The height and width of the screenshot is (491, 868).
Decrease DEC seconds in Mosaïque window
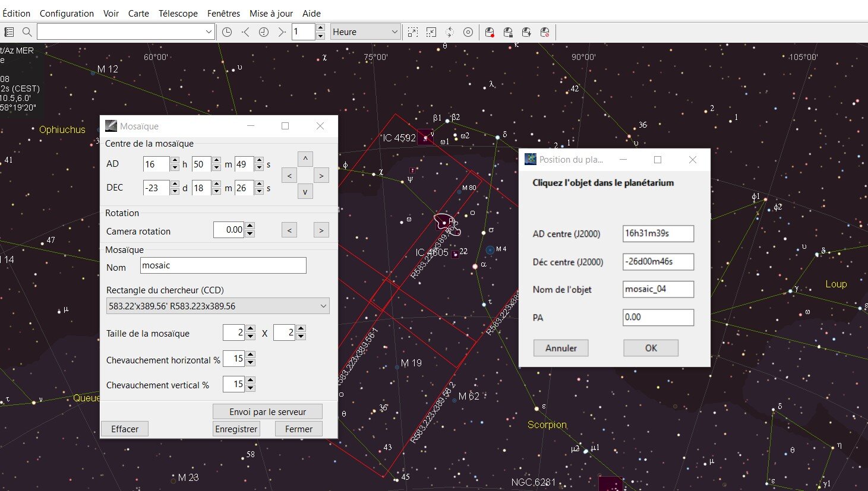point(259,192)
